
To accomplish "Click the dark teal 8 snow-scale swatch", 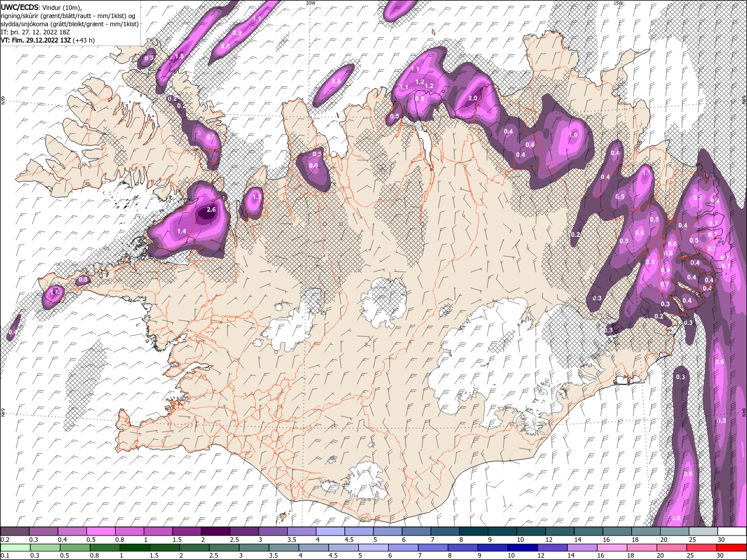I will coord(474,531).
